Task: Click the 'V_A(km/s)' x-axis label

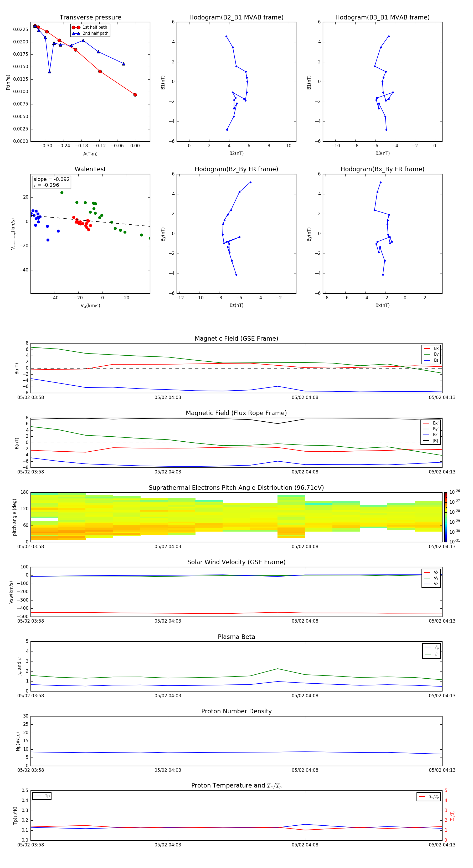Action: [x=90, y=306]
